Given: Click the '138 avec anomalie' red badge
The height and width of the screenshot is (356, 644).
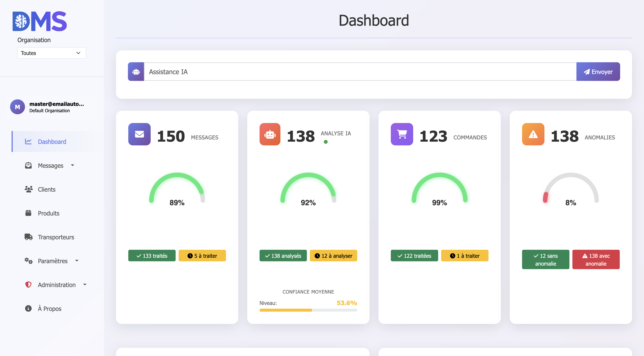Looking at the screenshot, I should (x=596, y=259).
